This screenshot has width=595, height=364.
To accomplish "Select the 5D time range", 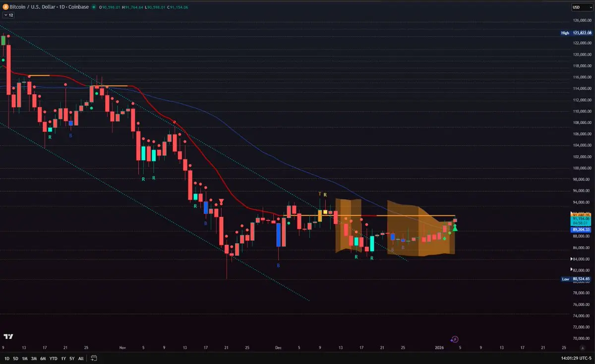I will (x=16, y=358).
